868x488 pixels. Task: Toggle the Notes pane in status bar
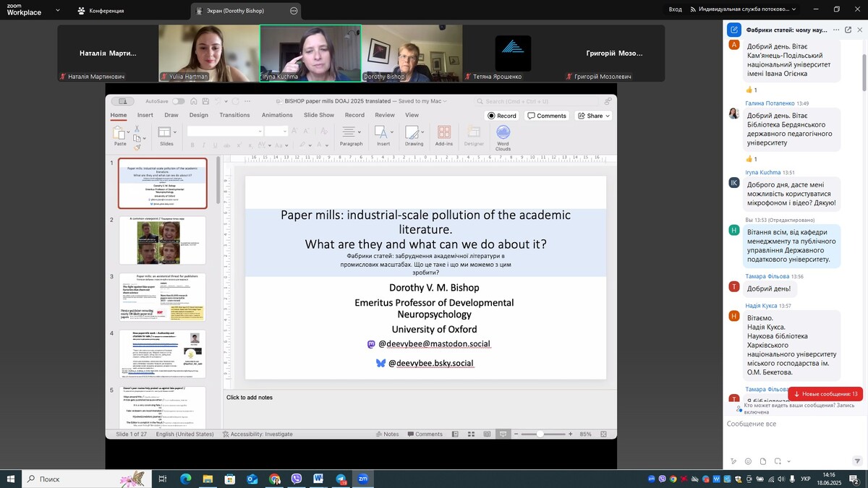click(388, 434)
